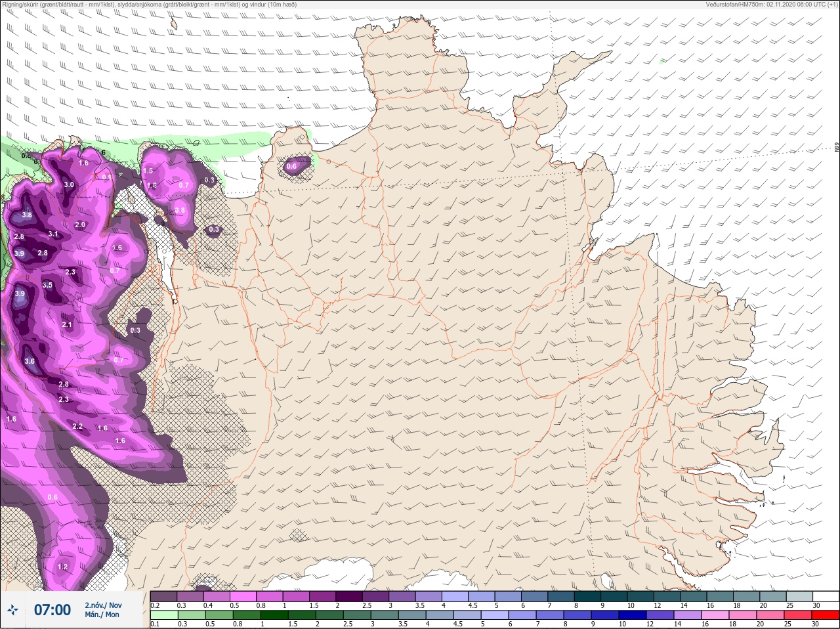Click the 3.1 snowfall value on map
840x629 pixels.
click(53, 234)
